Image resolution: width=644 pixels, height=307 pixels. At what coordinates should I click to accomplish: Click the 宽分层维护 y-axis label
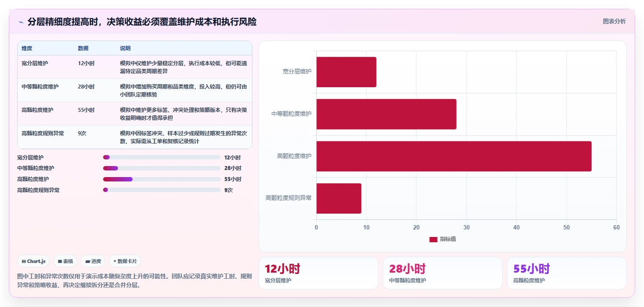[x=297, y=71]
